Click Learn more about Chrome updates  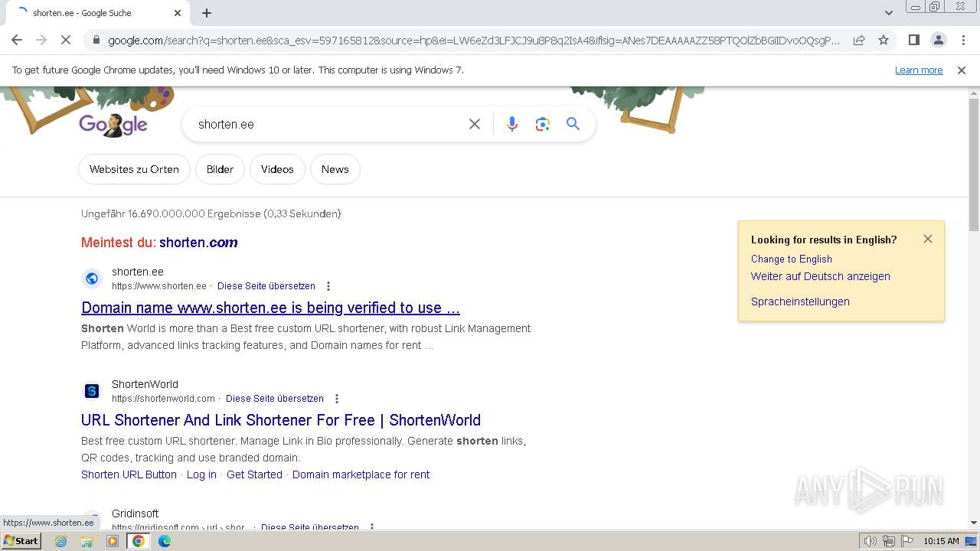point(919,70)
